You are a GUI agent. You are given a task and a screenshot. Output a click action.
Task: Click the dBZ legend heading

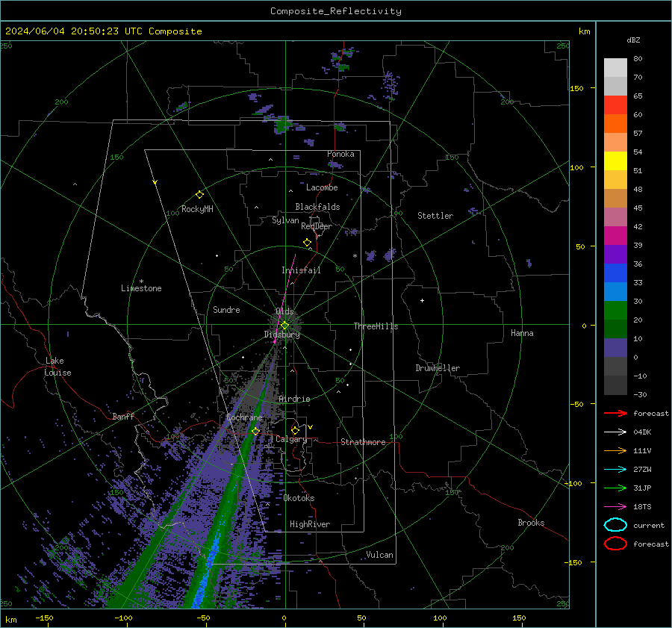pyautogui.click(x=633, y=40)
